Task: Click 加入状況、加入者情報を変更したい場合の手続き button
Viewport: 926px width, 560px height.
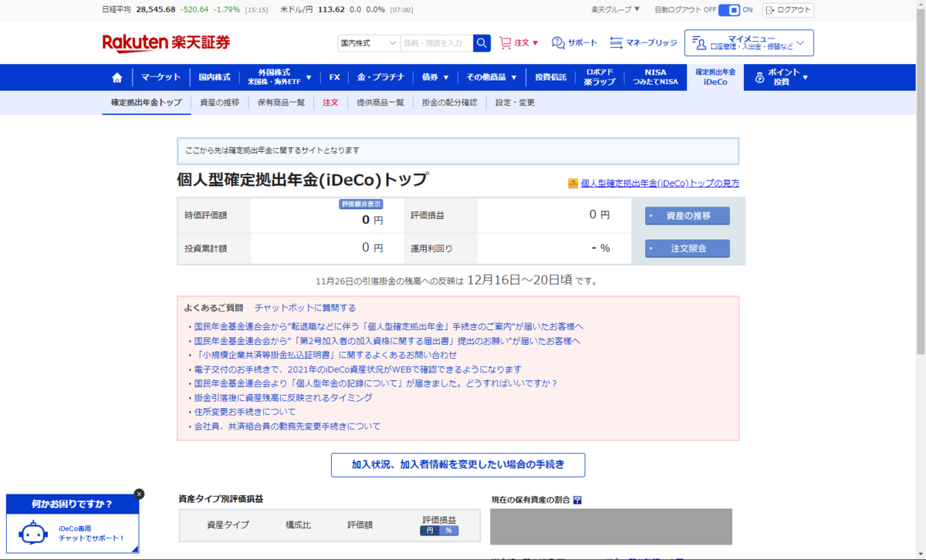Action: (x=458, y=464)
